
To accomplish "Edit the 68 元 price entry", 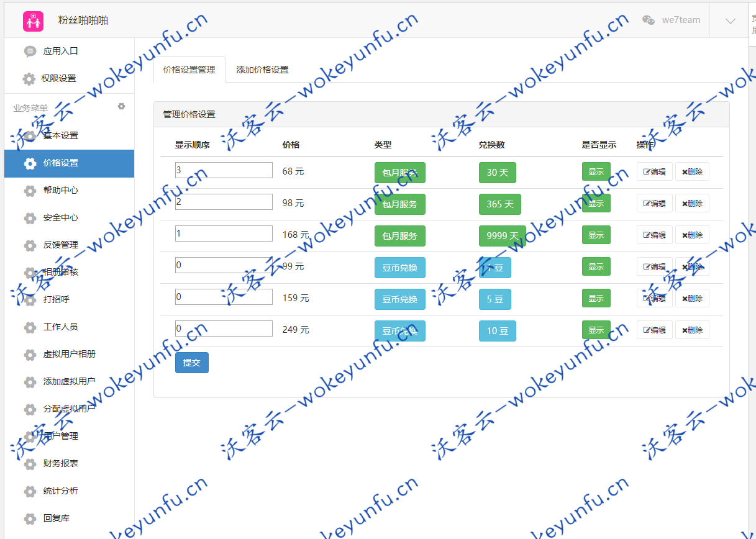I will pyautogui.click(x=655, y=171).
